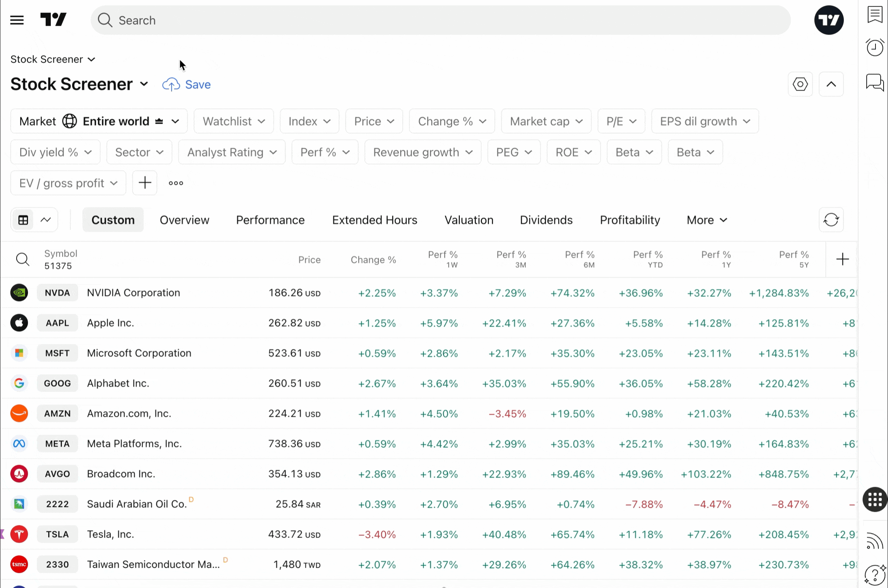Open the NVDA ticker symbol row
888x588 pixels.
(x=57, y=293)
